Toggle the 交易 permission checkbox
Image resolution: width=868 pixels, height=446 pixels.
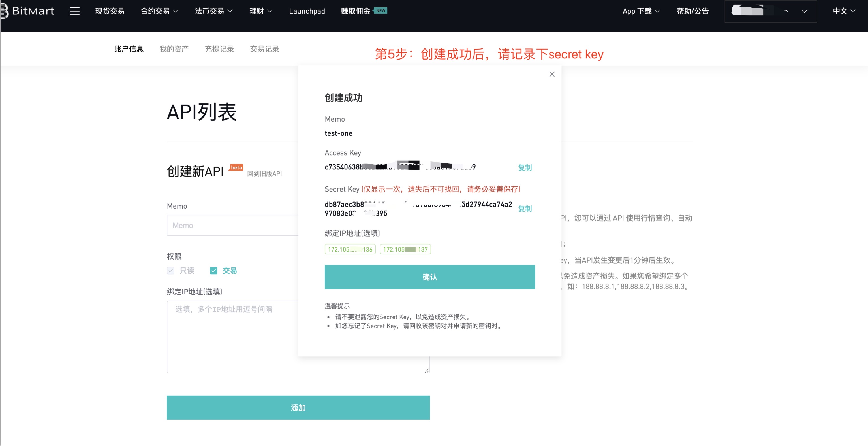pos(214,271)
